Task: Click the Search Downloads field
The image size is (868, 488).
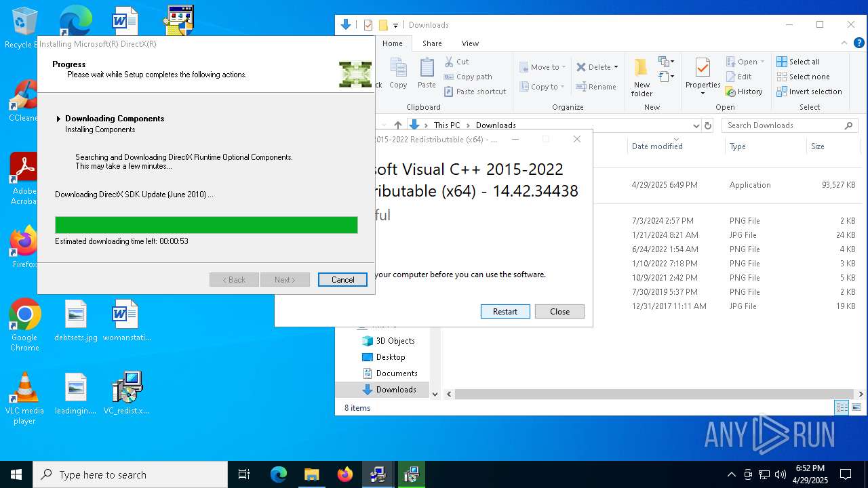Action: 789,125
